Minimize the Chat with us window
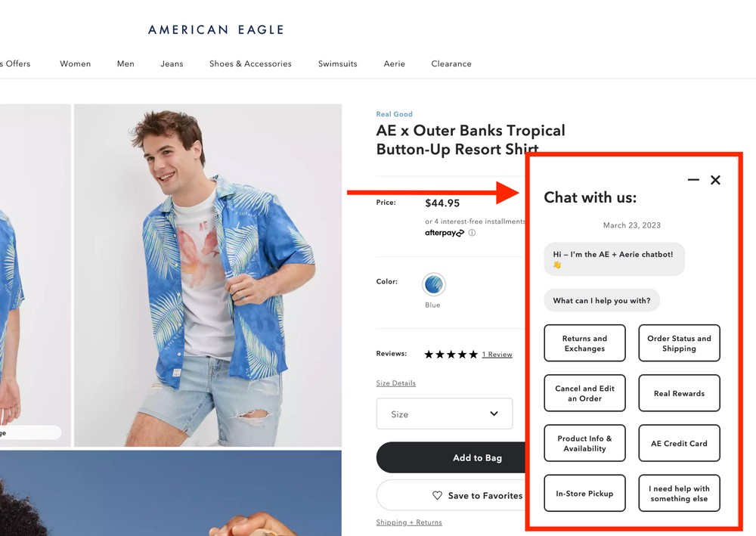 [x=693, y=180]
